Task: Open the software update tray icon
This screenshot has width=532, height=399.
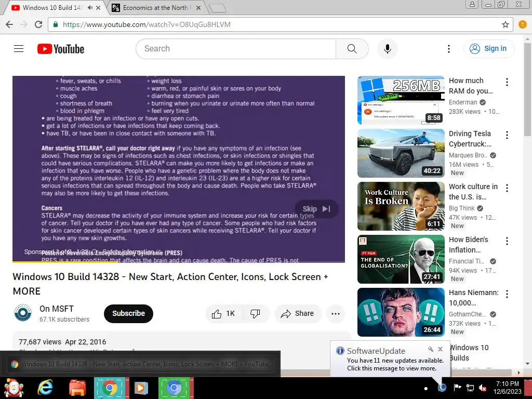Action: (442, 388)
